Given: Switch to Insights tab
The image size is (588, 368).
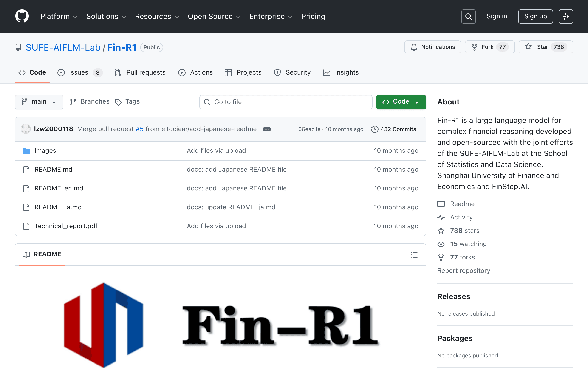Looking at the screenshot, I should 341,72.
